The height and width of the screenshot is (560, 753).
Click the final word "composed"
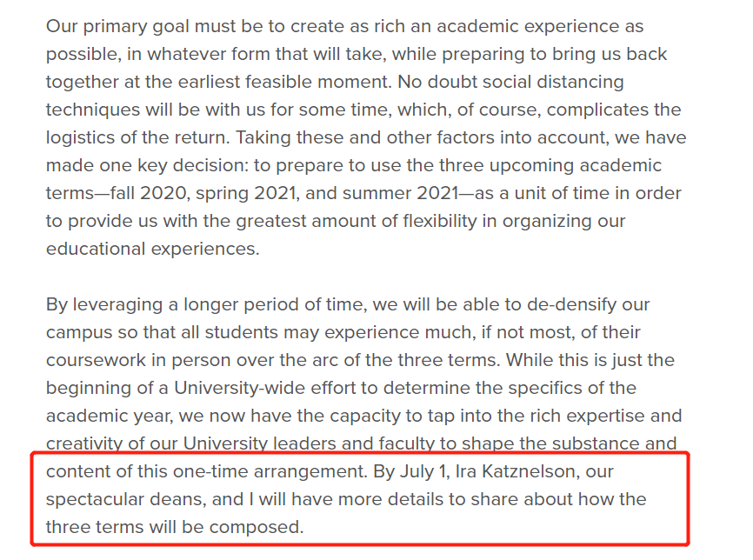tap(257, 528)
